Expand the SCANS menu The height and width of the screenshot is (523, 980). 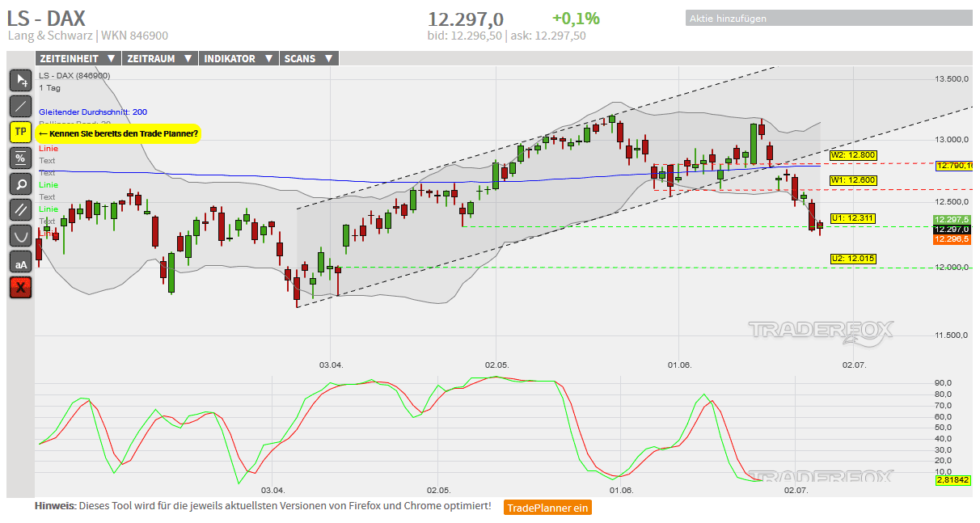click(309, 58)
